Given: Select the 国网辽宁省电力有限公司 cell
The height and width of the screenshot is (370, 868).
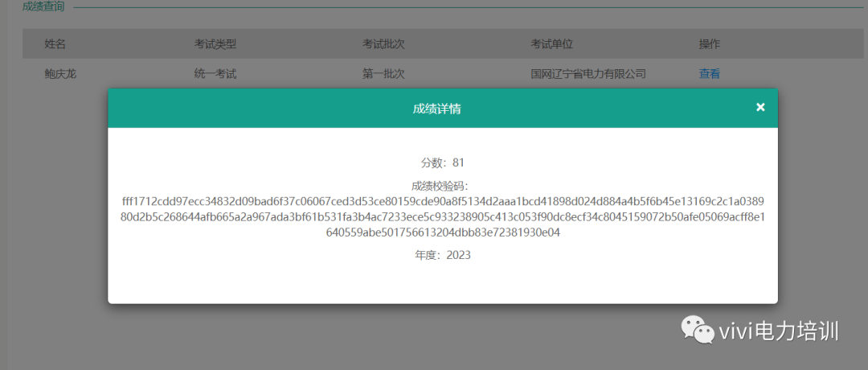Looking at the screenshot, I should coord(588,74).
